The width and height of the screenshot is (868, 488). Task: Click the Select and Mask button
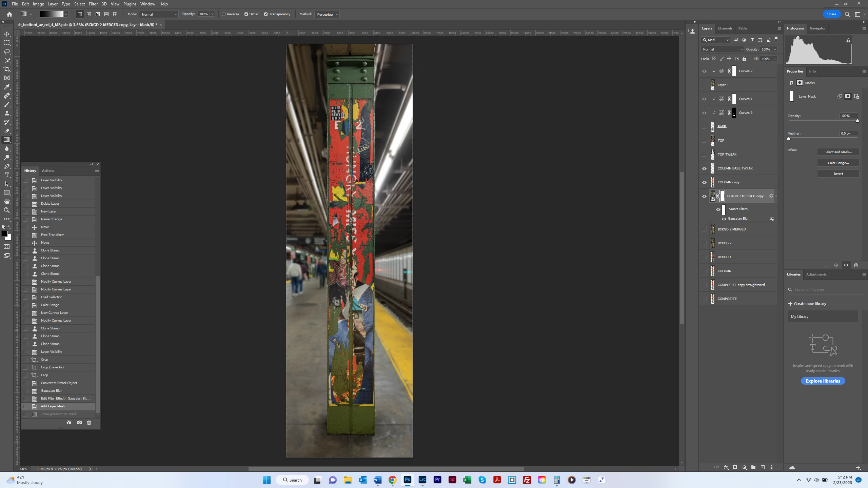click(x=838, y=152)
